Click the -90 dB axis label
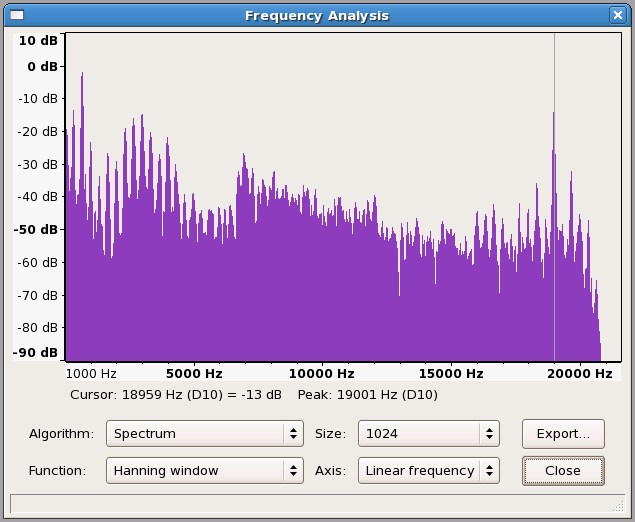635x522 pixels. 35,352
